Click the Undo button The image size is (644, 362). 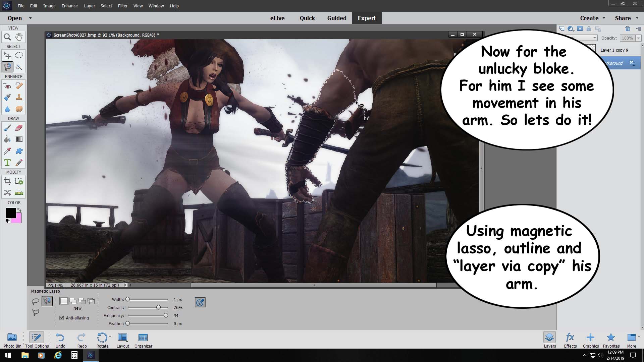tap(60, 340)
